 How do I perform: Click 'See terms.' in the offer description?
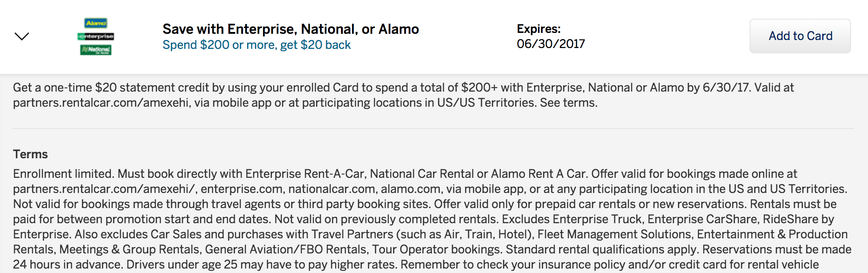pyautogui.click(x=568, y=103)
